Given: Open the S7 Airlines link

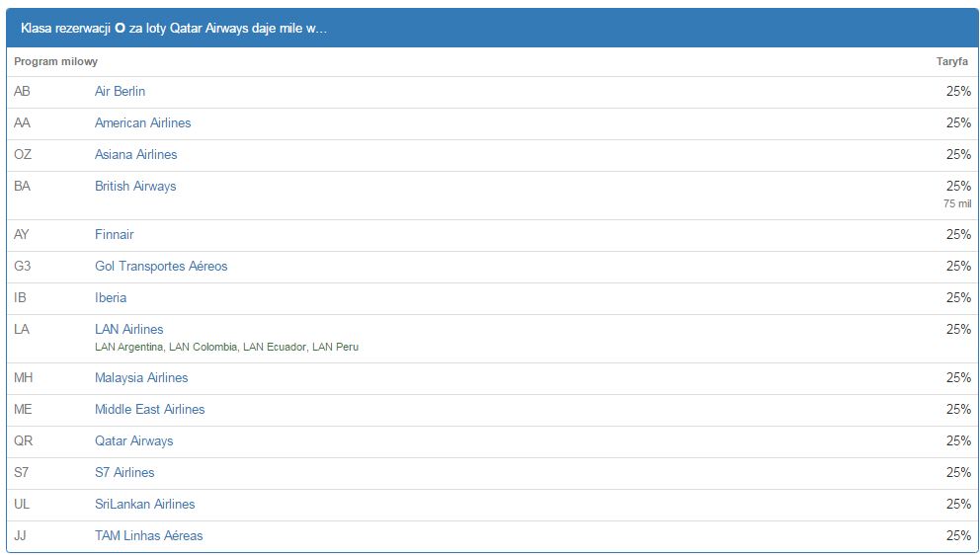Looking at the screenshot, I should tap(124, 473).
